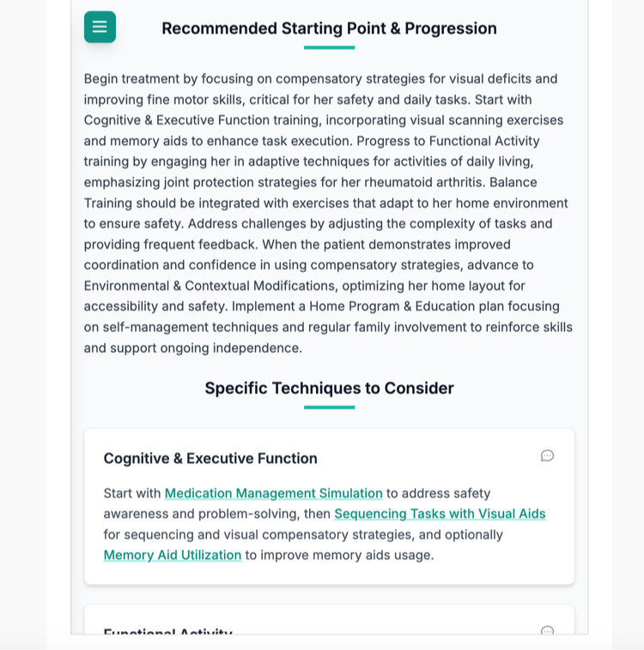This screenshot has height=650, width=644.
Task: Click the teal underline beneath Recommended Starting Point heading
Action: click(329, 48)
